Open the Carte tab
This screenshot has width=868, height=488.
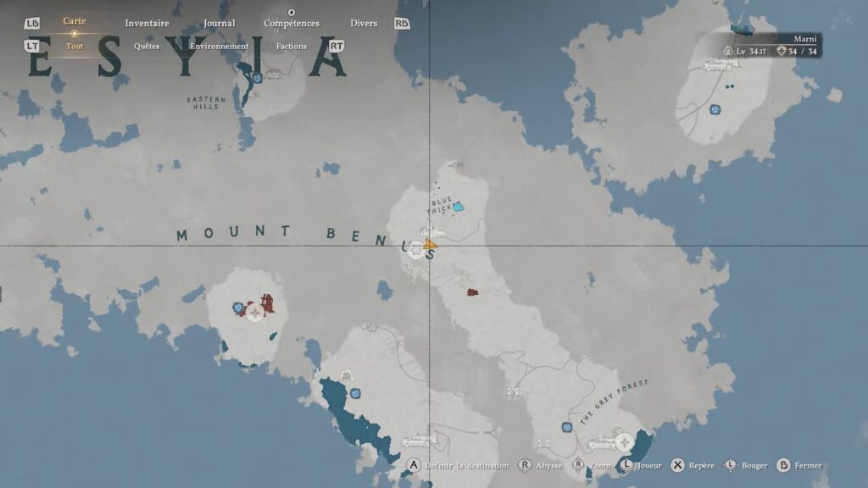[75, 21]
